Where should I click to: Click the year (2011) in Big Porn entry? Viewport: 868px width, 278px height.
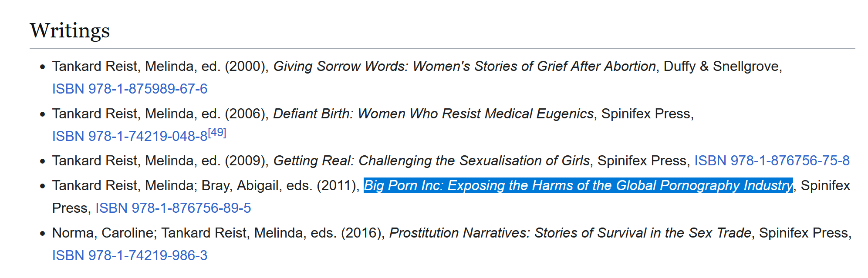[x=338, y=185]
